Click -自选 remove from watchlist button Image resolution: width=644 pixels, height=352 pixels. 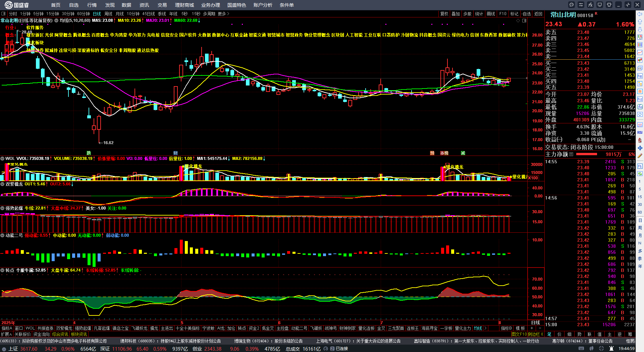[526, 14]
